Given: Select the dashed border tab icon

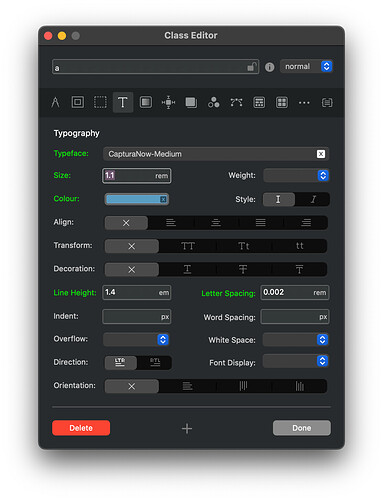Looking at the screenshot, I should pyautogui.click(x=100, y=102).
